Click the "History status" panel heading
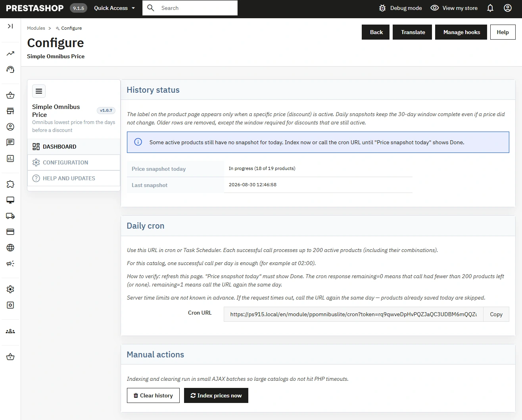This screenshot has width=522, height=420. pyautogui.click(x=153, y=90)
